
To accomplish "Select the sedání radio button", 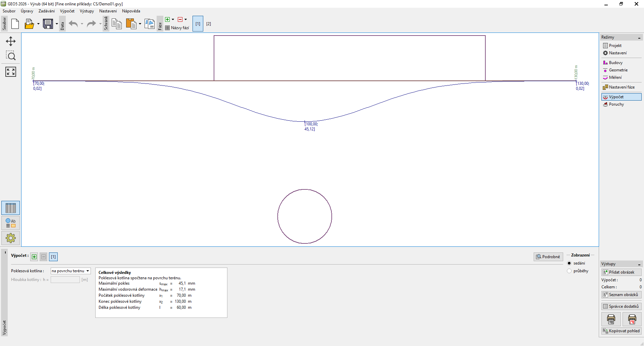I will click(x=569, y=263).
